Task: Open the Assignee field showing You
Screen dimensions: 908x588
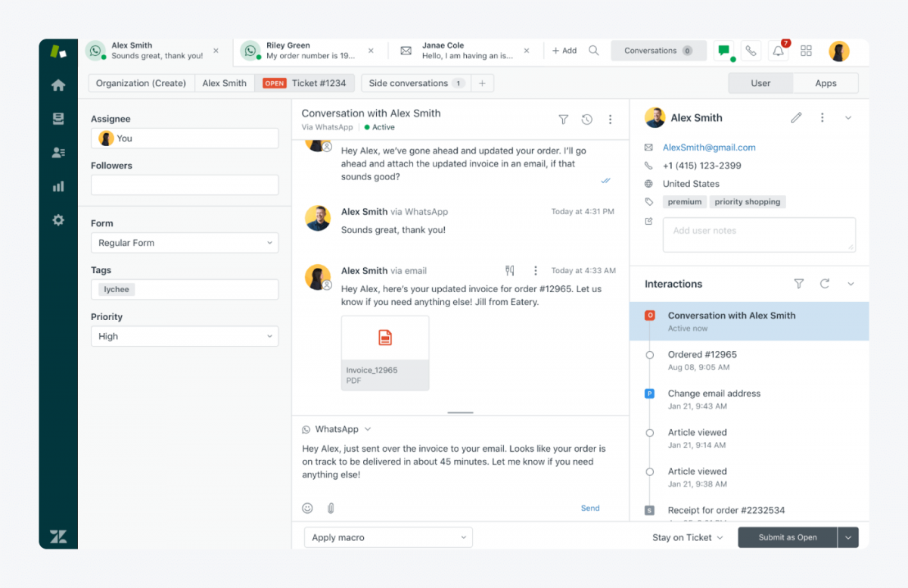Action: click(x=185, y=138)
